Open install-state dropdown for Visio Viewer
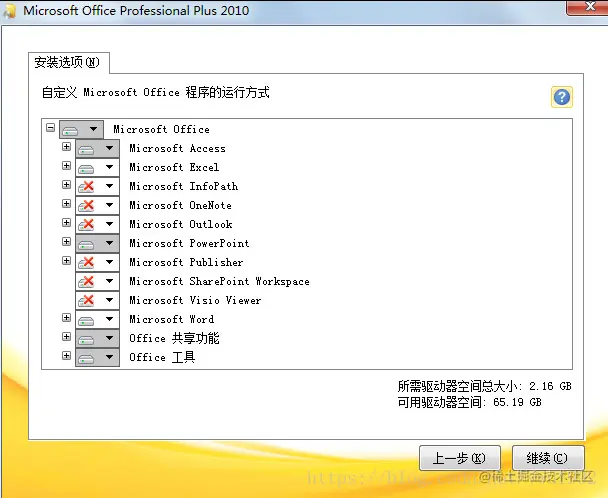This screenshot has width=608, height=498. 97,300
